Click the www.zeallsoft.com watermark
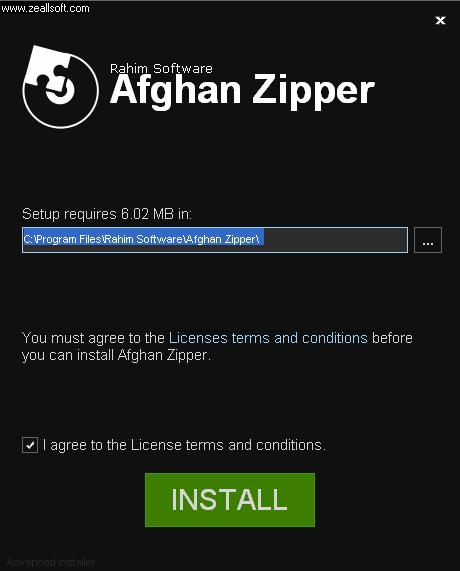The height and width of the screenshot is (571, 460). (x=45, y=8)
